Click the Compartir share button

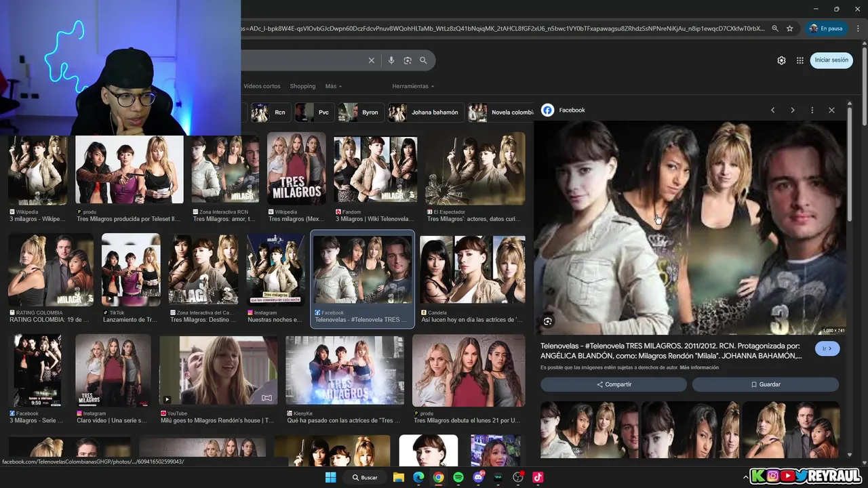tap(614, 384)
